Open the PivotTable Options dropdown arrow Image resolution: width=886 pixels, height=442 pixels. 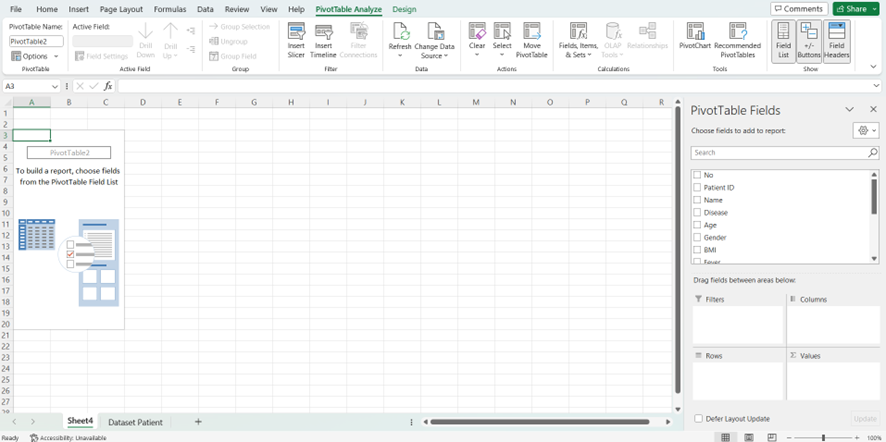tap(56, 57)
